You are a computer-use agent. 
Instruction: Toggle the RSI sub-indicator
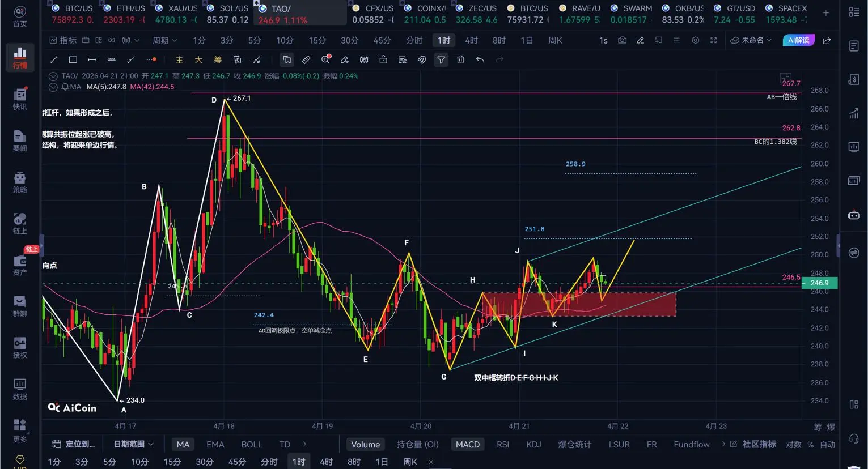(x=503, y=445)
